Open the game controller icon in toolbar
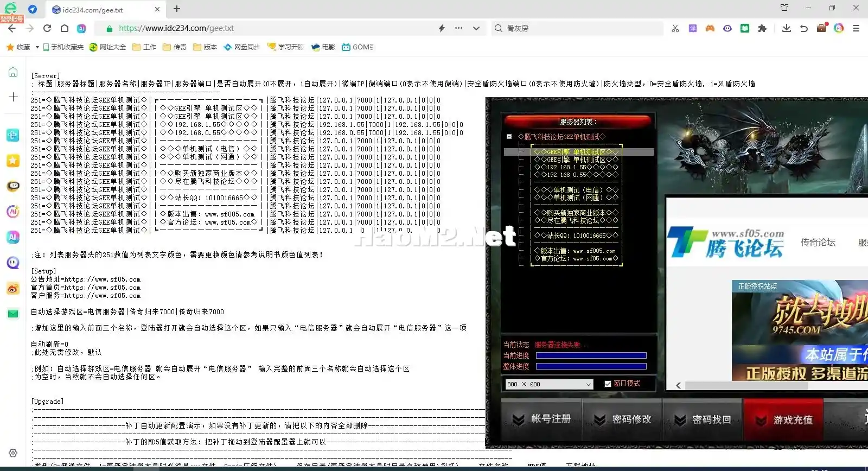The height and width of the screenshot is (471, 868). point(710,28)
